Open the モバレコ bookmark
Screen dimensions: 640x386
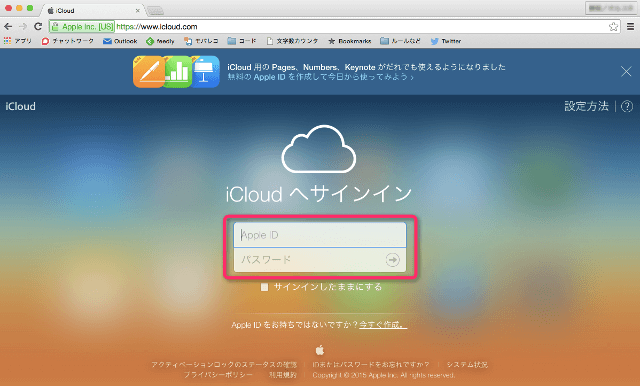pos(201,41)
